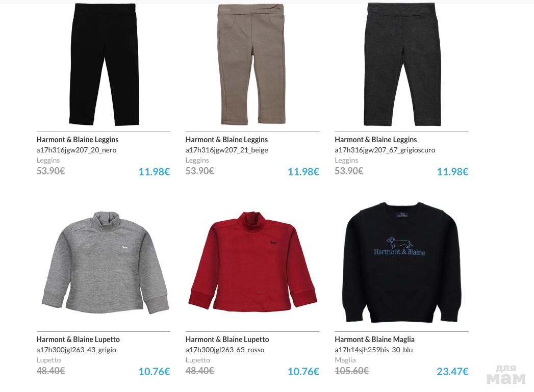Click the Harmont & Blaine Leggins beige title
This screenshot has width=534, height=392.
226,140
